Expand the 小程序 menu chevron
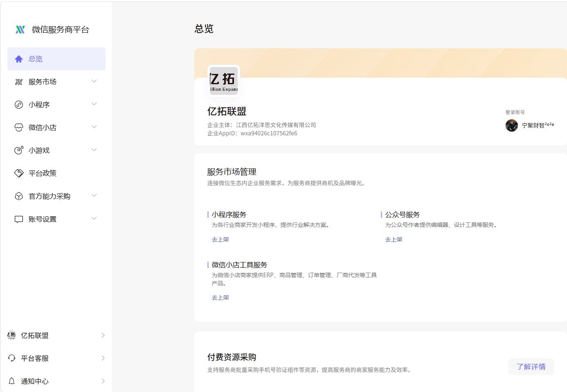Viewport: 567px width, 392px height. pyautogui.click(x=94, y=104)
